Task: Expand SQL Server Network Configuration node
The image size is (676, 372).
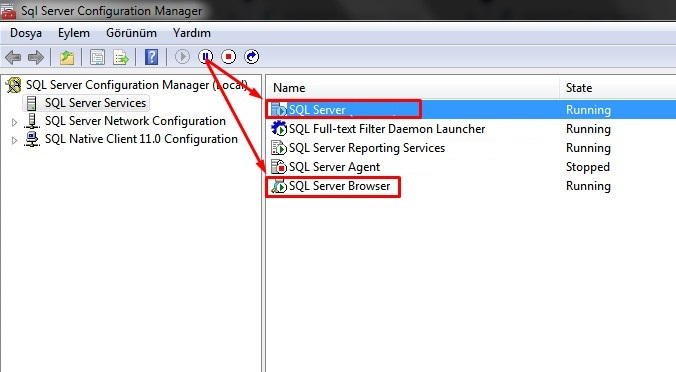Action: pos(14,122)
